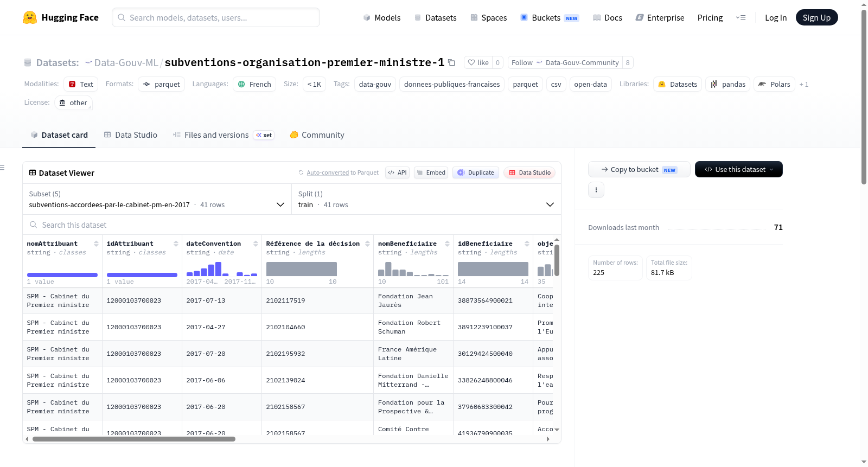
Task: Open the three-dot more options button
Action: [596, 190]
